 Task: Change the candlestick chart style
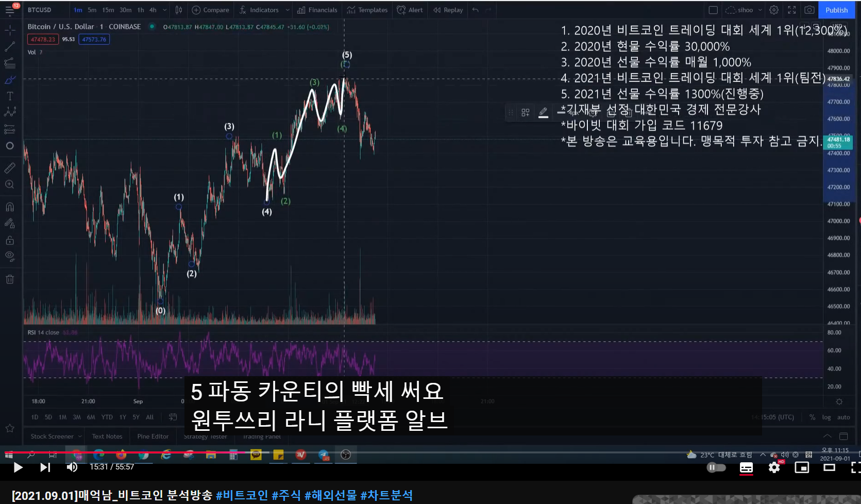[179, 10]
